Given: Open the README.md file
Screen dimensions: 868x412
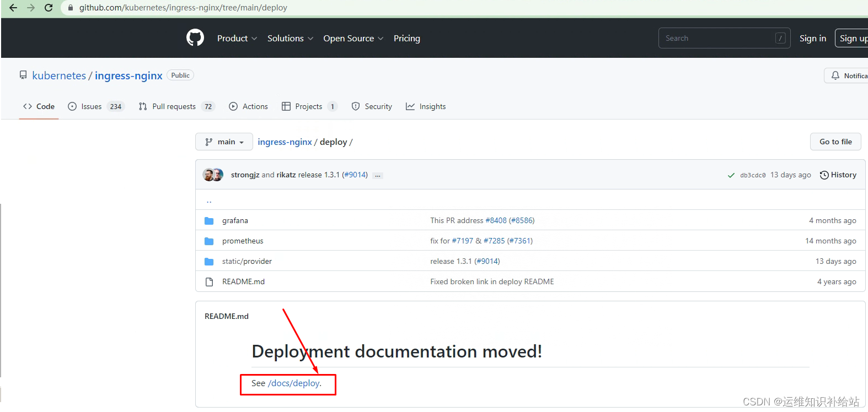Looking at the screenshot, I should pyautogui.click(x=243, y=281).
